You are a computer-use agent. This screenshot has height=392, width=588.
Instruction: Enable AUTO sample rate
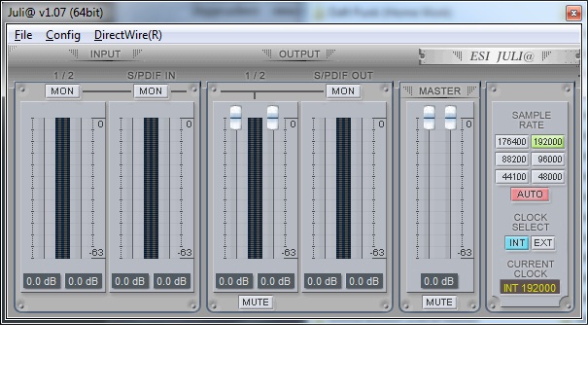(x=530, y=195)
